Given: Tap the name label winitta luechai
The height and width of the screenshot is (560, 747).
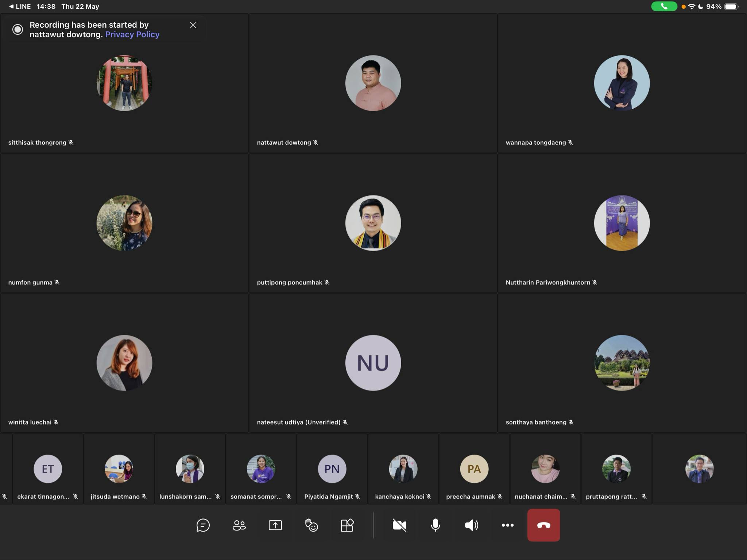Looking at the screenshot, I should (30, 422).
